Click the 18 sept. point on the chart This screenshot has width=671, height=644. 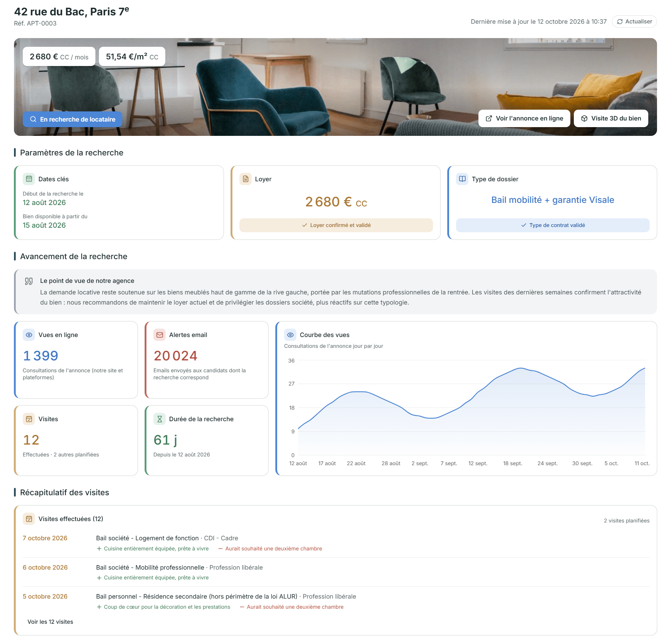(513, 371)
